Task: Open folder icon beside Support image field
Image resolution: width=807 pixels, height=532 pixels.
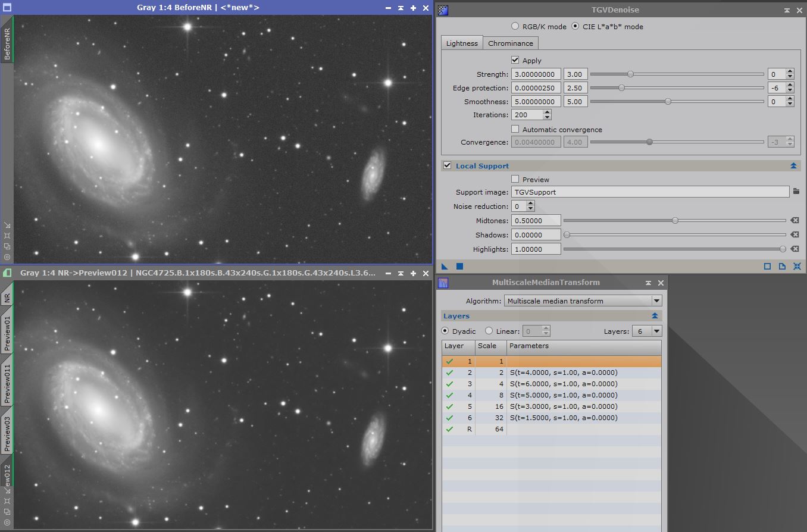Action: (796, 192)
